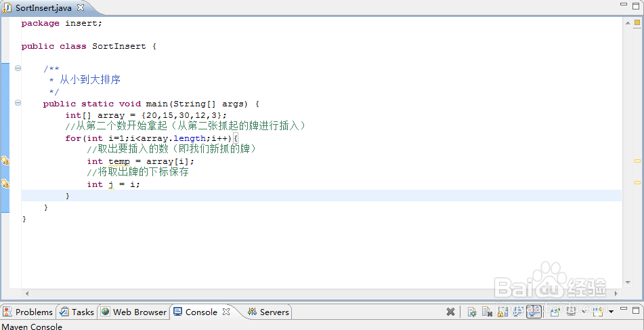The image size is (644, 330).
Task: Toggle Scroll Lock in console
Action: 502,312
